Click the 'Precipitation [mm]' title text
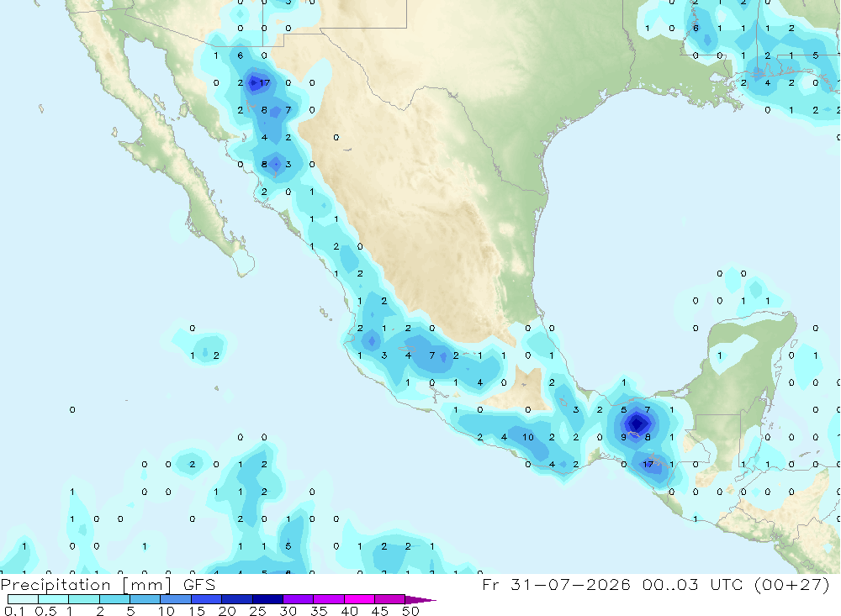The image size is (841, 616). (x=86, y=585)
